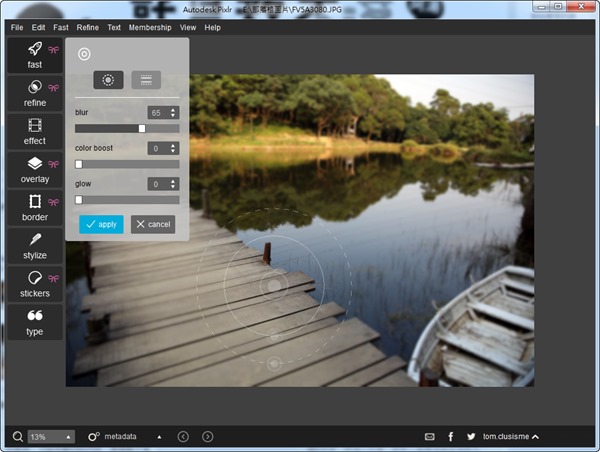Screen dimensions: 600x452
Task: Open the tom.clusisme account menu
Action: point(511,437)
